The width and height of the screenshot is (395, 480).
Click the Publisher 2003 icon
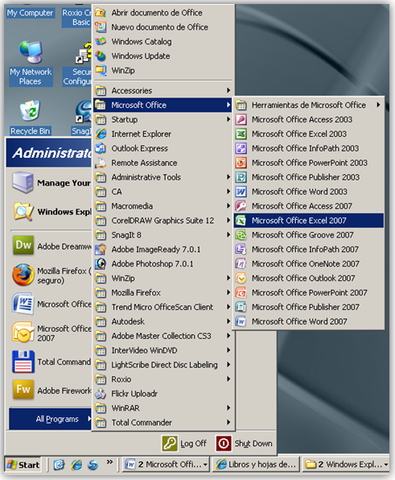[x=241, y=177]
